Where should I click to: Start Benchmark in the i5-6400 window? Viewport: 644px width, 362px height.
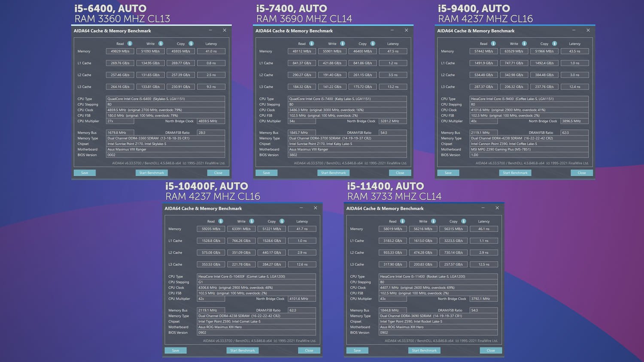(x=152, y=173)
